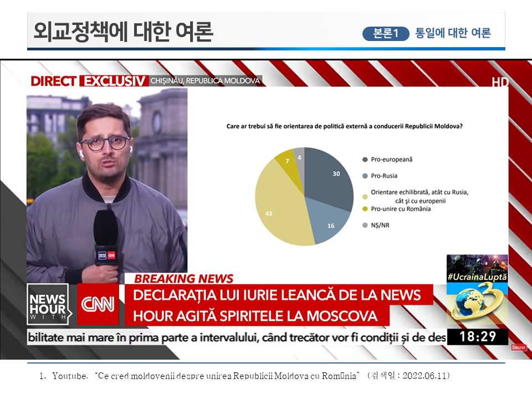Viewport: 532px width, 399px height.
Task: Click the Pro-Rusia legend label
Action: tap(384, 176)
